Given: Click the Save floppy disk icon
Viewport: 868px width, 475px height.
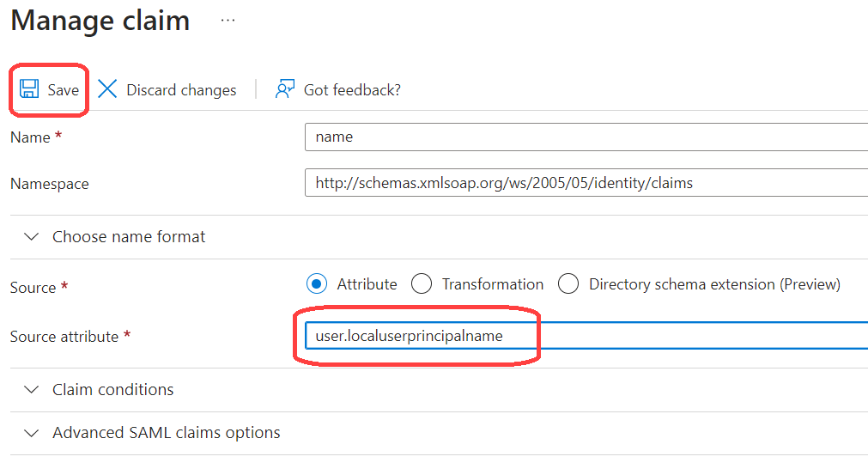Looking at the screenshot, I should point(29,89).
